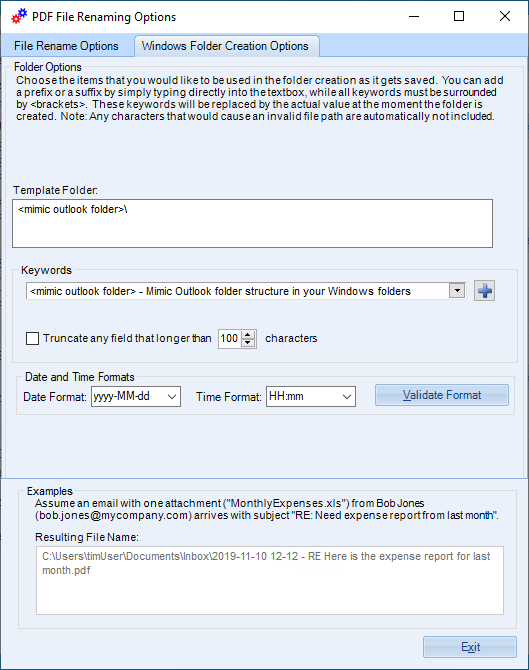Click the Time Format text HH:mm

click(x=286, y=396)
